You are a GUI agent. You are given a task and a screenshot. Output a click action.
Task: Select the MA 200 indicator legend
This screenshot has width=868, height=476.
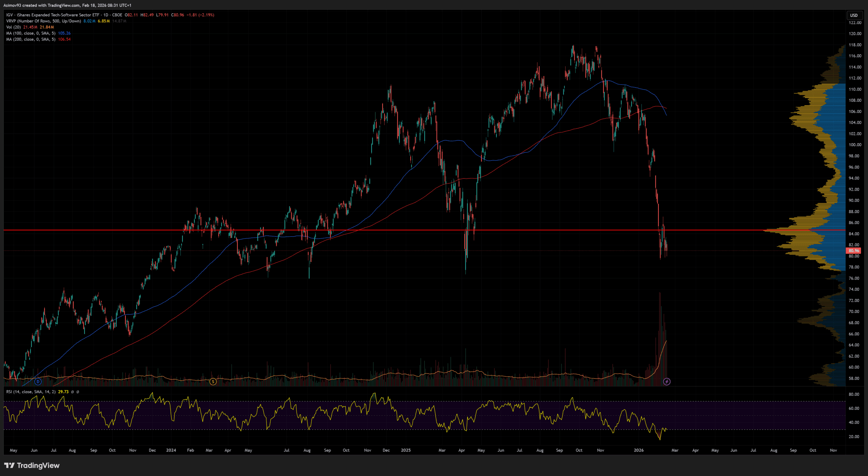(x=31, y=39)
